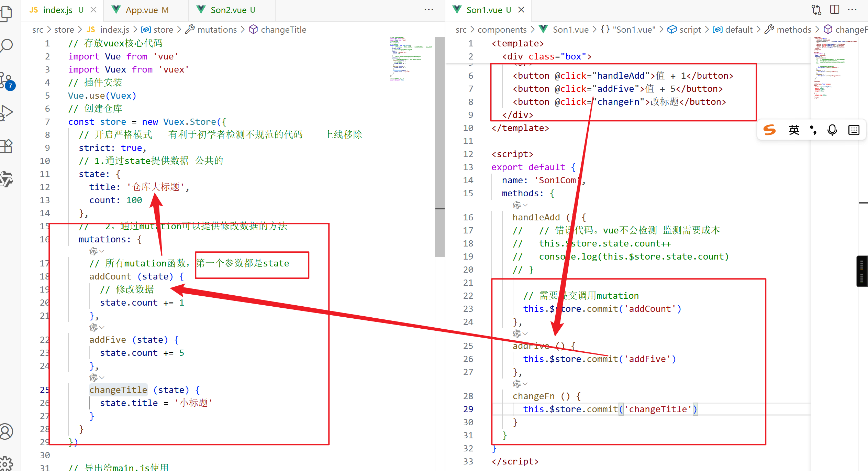This screenshot has height=471, width=868.
Task: Toggle the English/Chinese input mode button
Action: point(794,130)
